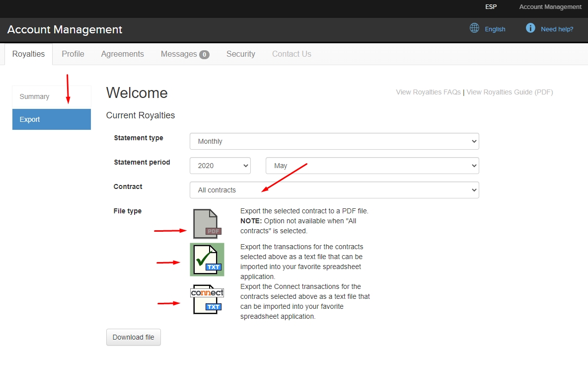Image resolution: width=588 pixels, height=366 pixels.
Task: Open the Security tab
Action: coord(240,54)
